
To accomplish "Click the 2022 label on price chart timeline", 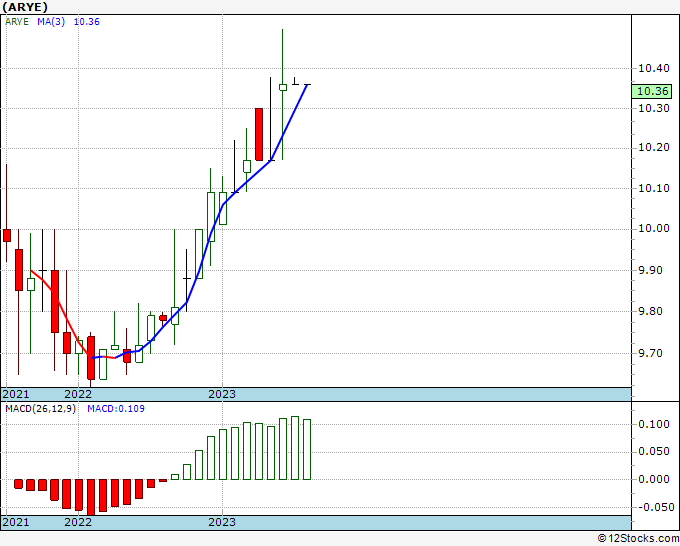I will pos(78,394).
